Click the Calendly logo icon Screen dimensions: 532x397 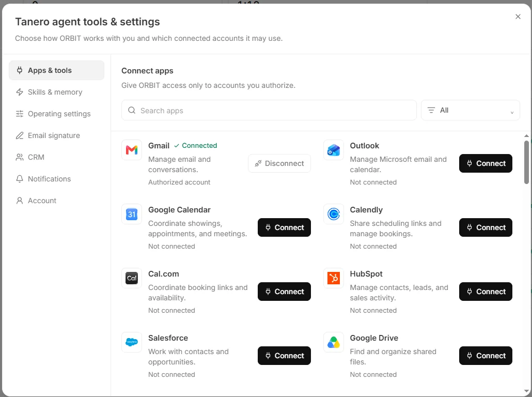click(334, 214)
